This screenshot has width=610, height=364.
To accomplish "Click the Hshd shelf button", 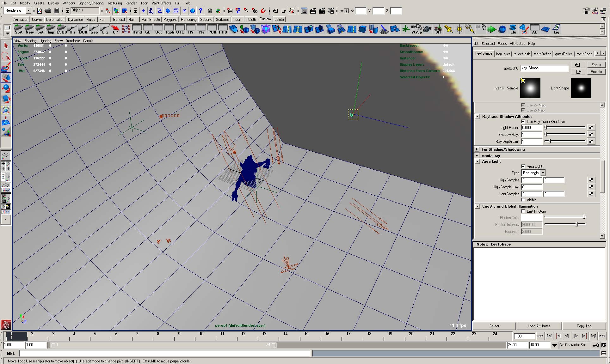I will [x=137, y=29].
